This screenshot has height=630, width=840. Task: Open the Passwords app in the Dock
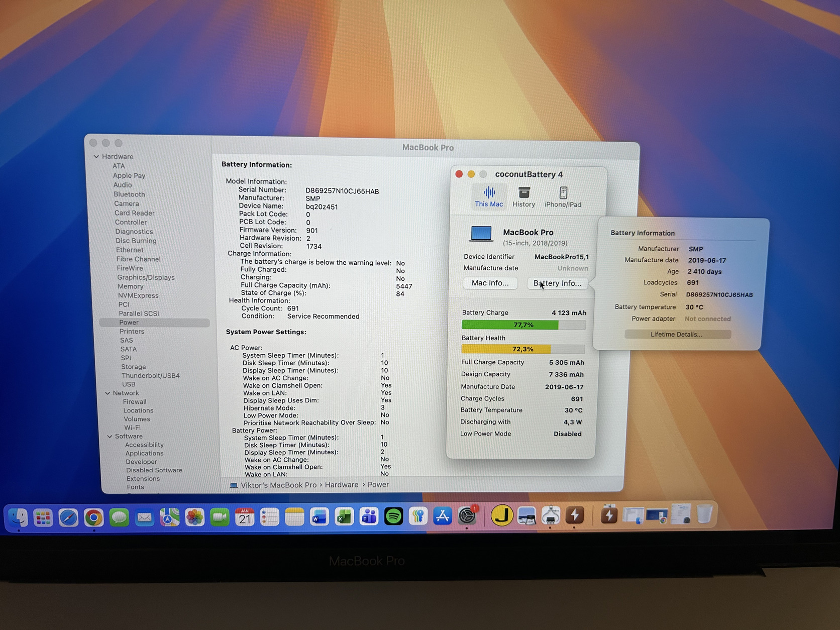point(418,516)
